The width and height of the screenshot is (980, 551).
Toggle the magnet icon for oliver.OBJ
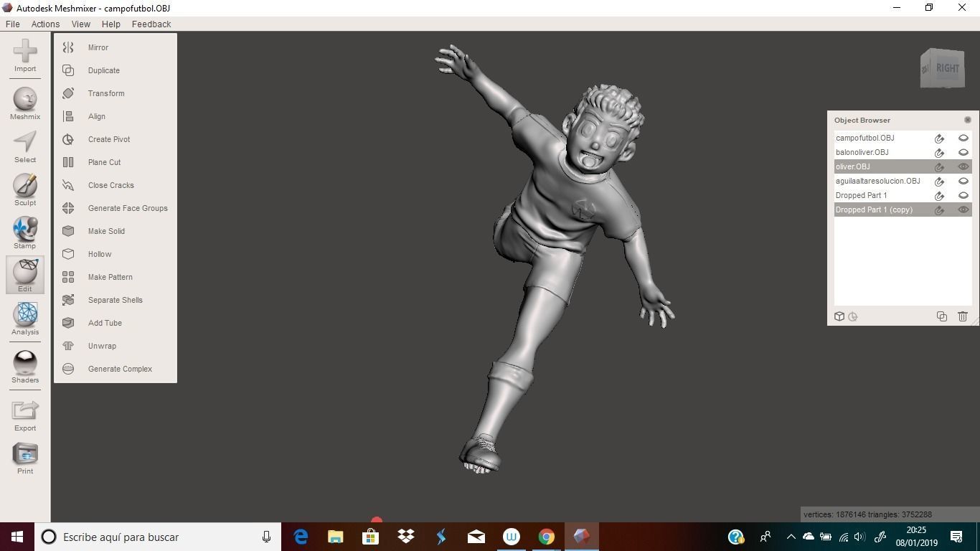click(939, 166)
